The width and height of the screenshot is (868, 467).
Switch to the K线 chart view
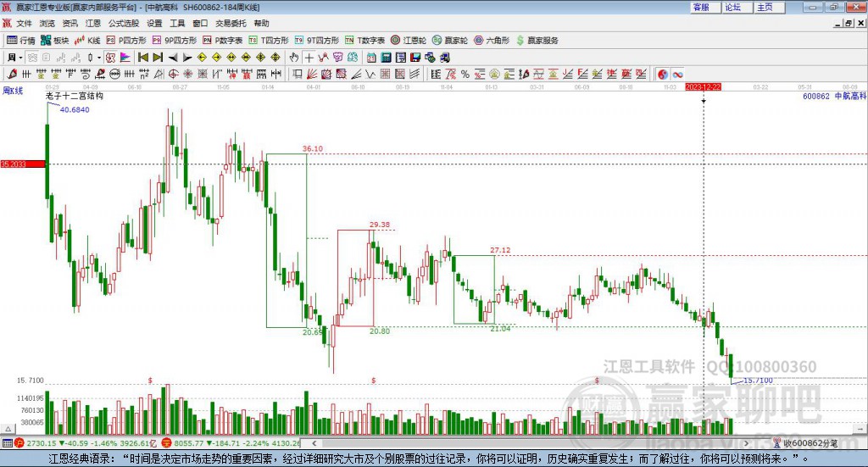87,41
